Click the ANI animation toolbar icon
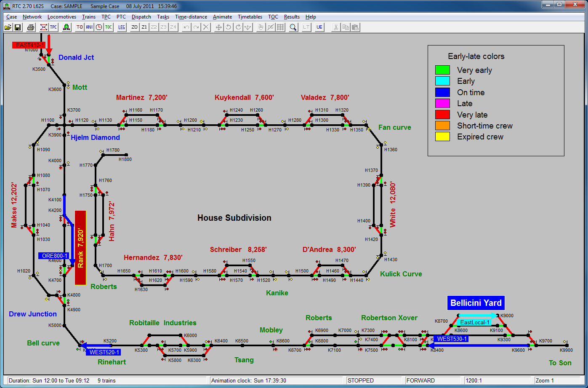Screen dimensions: 588x388 pos(89,27)
